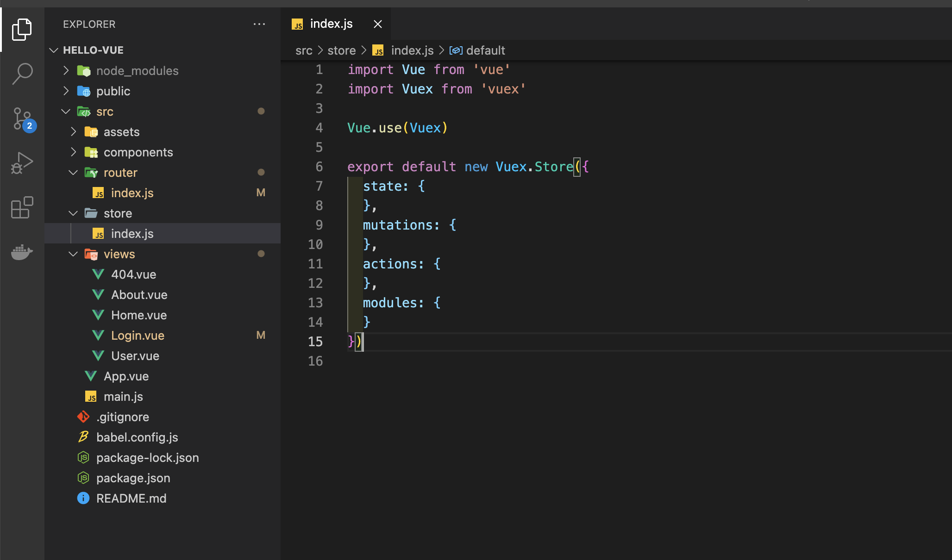Click the 'actions' key in the code
Screen dimensions: 952x560
(390, 264)
